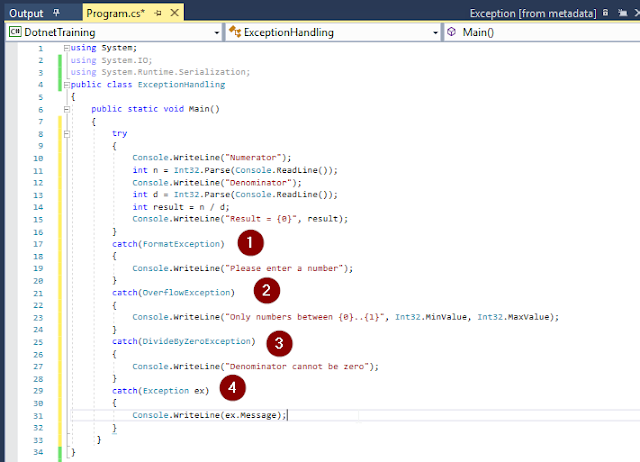Click line number 1 in margin
Viewport: 640px width, 462px height.
point(40,49)
